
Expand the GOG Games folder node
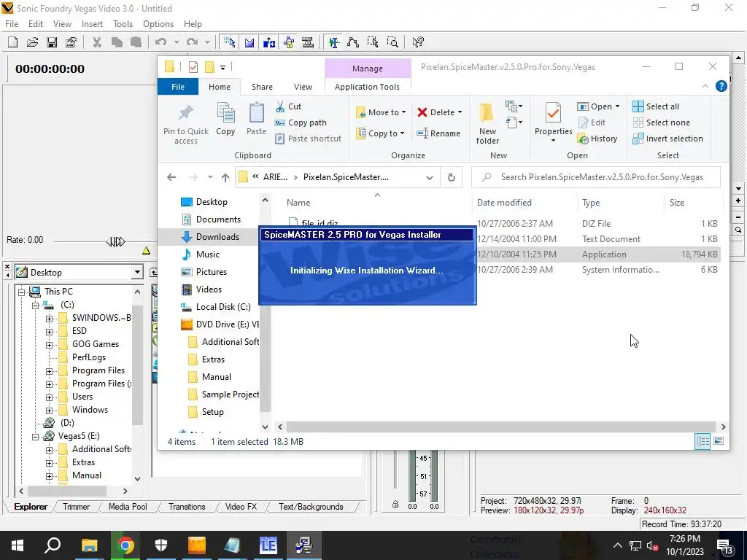coord(49,344)
